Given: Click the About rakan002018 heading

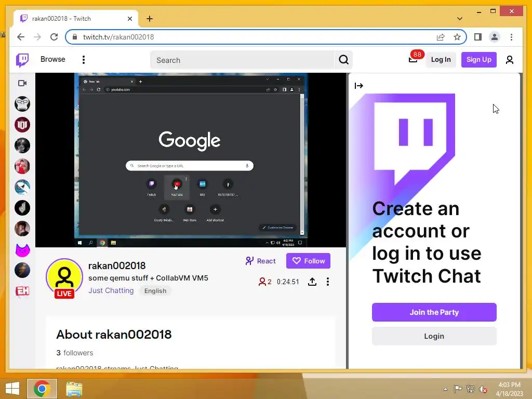Looking at the screenshot, I should [x=114, y=335].
